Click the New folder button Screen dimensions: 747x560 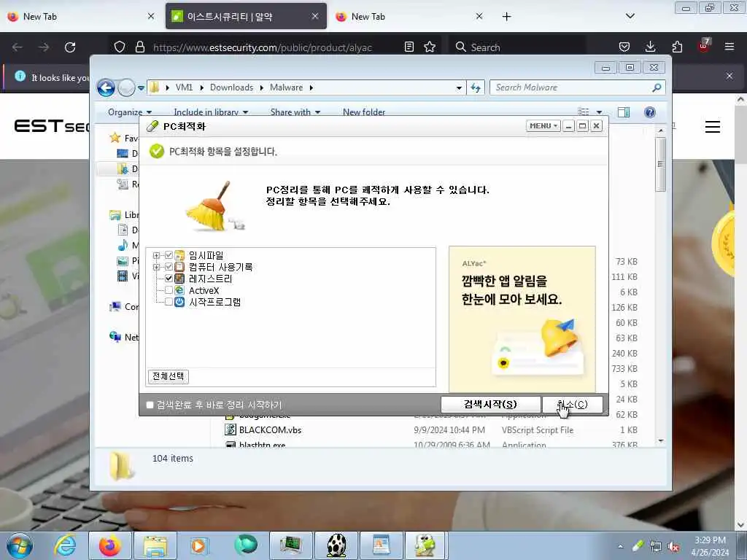click(364, 112)
